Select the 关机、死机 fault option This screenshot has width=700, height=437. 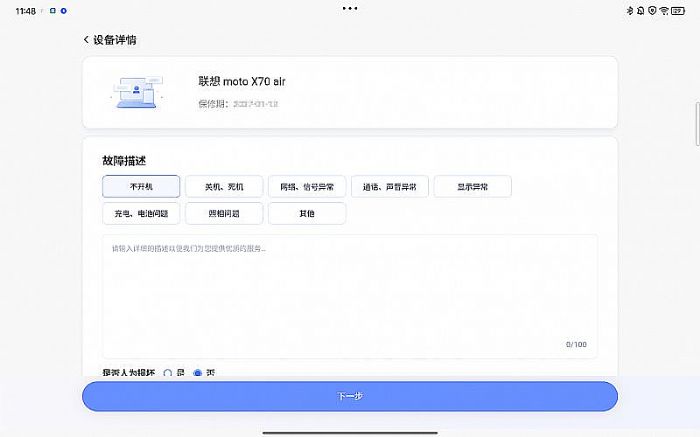224,186
